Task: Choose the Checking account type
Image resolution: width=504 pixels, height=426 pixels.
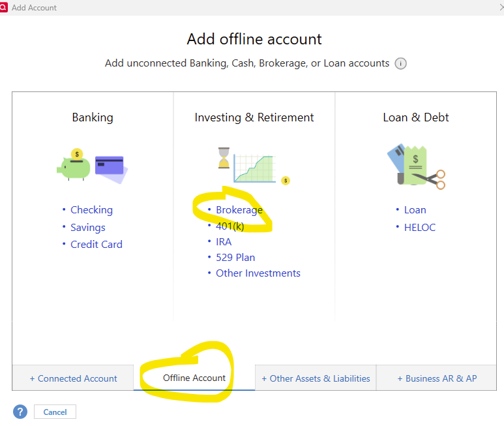Action: tap(92, 209)
